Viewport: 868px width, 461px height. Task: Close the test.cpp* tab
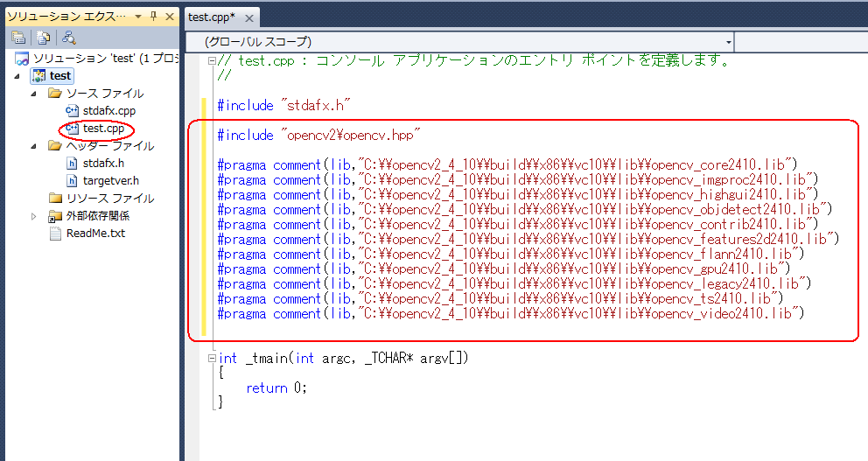pos(249,18)
